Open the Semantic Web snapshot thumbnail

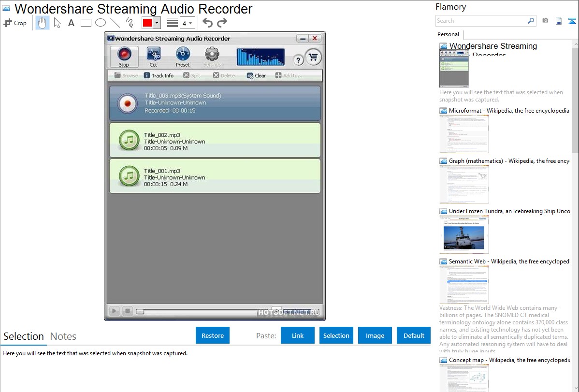point(464,285)
